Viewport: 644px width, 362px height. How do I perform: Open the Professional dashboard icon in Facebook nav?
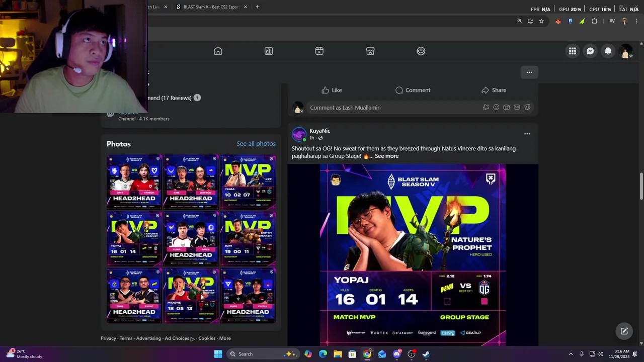[x=269, y=51]
